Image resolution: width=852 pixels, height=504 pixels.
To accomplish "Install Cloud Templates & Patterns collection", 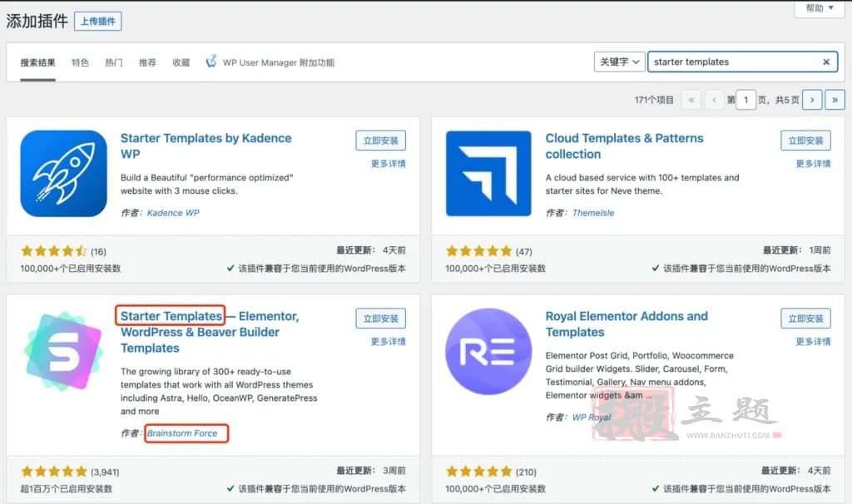I will coord(805,140).
